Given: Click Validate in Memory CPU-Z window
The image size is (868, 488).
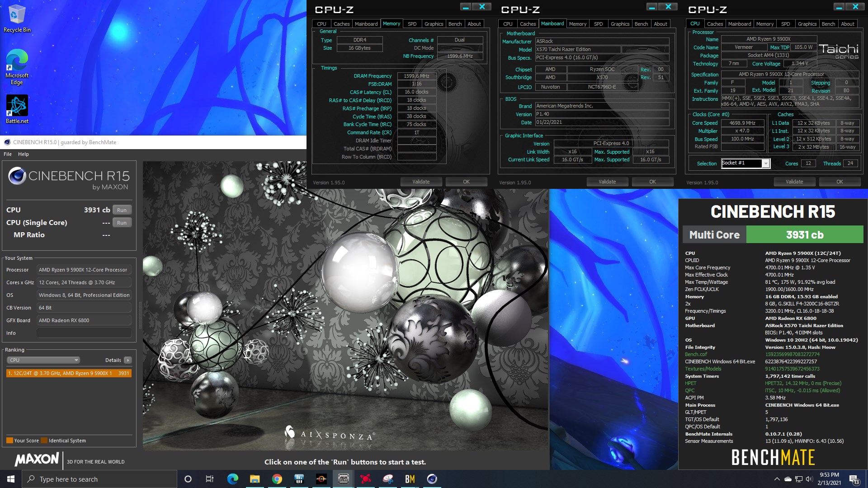Looking at the screenshot, I should click(x=421, y=182).
